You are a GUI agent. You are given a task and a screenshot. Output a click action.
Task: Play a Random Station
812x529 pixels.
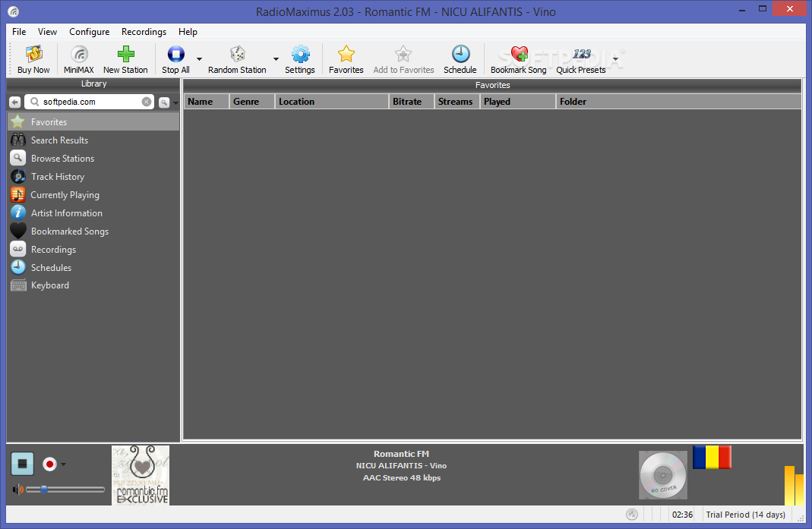[237, 59]
